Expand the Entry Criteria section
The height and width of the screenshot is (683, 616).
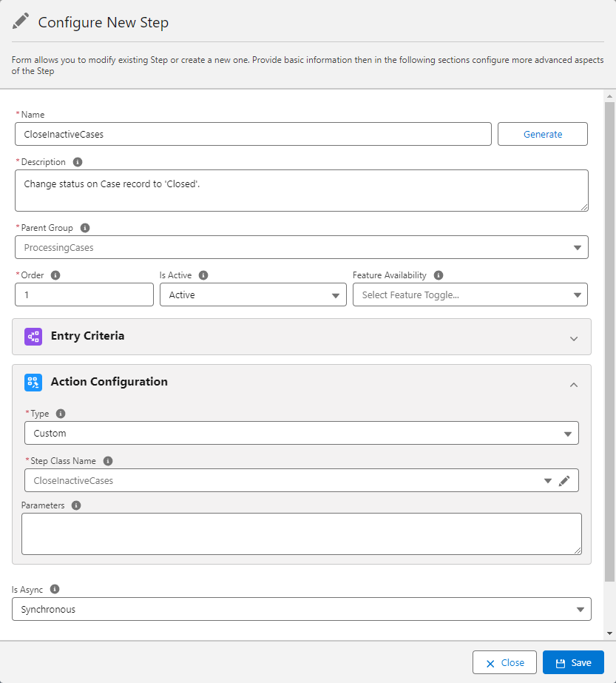click(574, 338)
